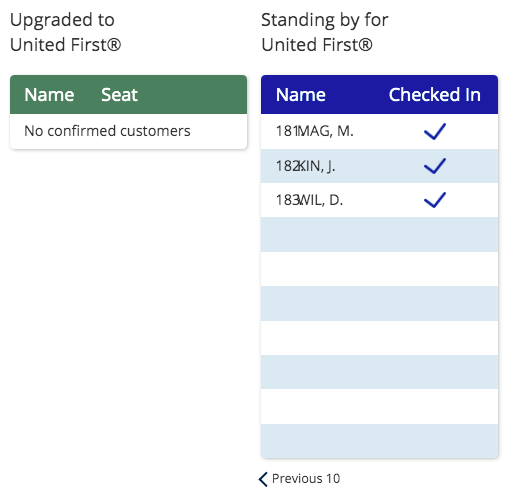Click the No confirmed customers message
This screenshot has width=509, height=497.
tap(107, 131)
